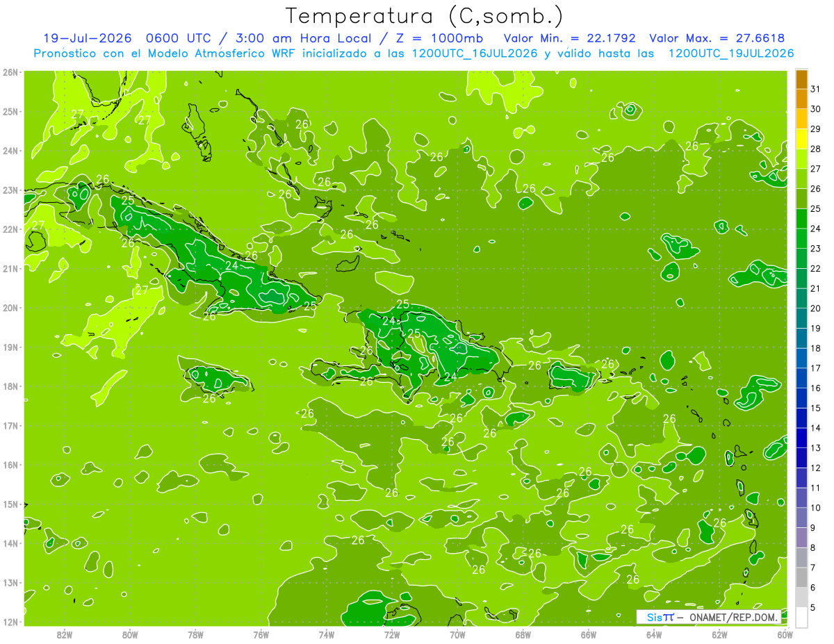The image size is (834, 644).
Task: Click "Pronóstico con el Modelo Atmósferico WRF" text
Action: (x=166, y=53)
